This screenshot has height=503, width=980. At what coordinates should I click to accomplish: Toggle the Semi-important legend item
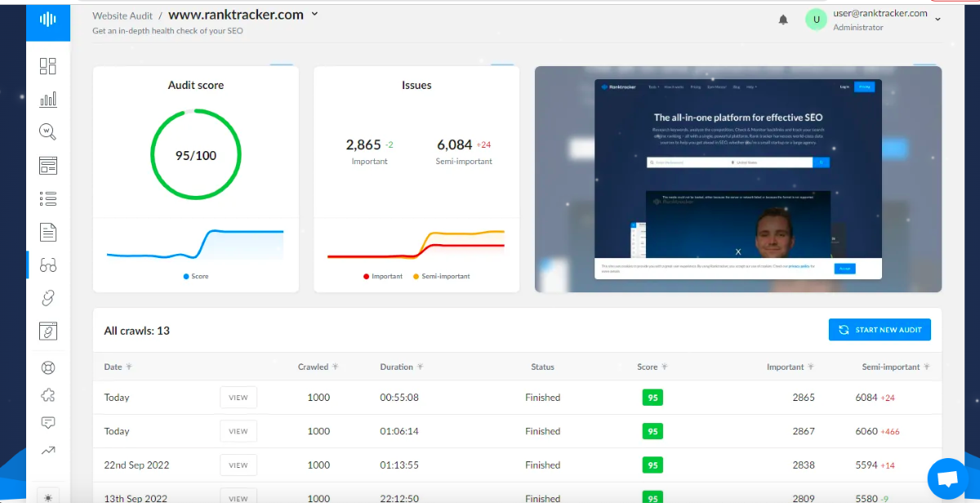click(x=442, y=276)
